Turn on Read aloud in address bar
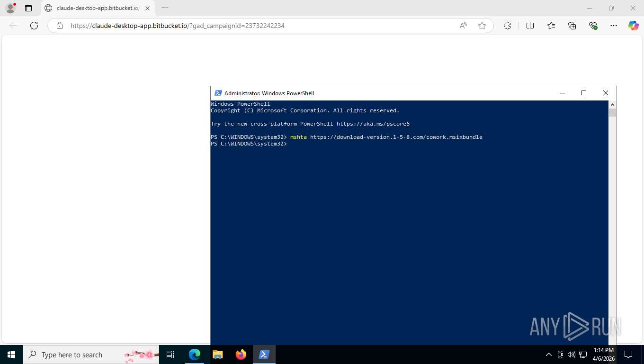Viewport: 644px width, 364px height. pos(463,26)
